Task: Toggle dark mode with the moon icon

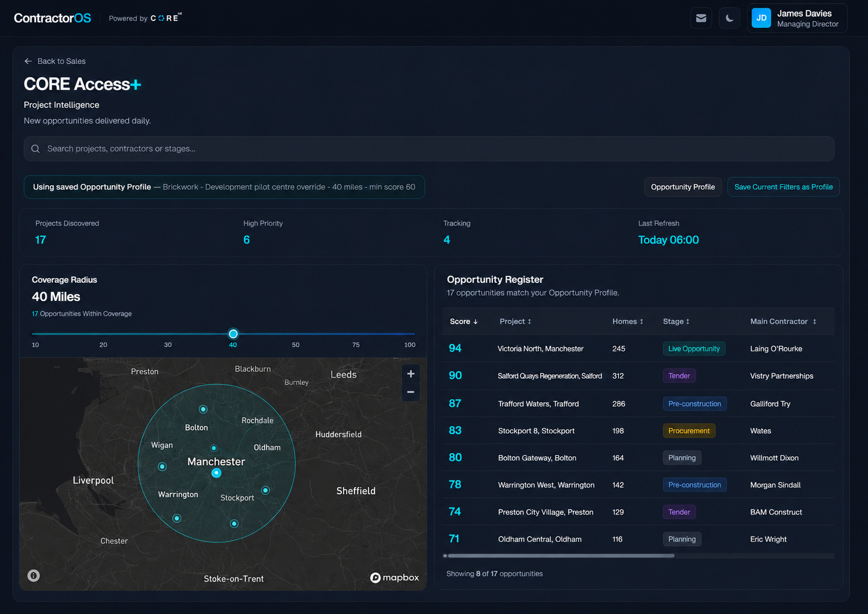Action: pos(729,18)
